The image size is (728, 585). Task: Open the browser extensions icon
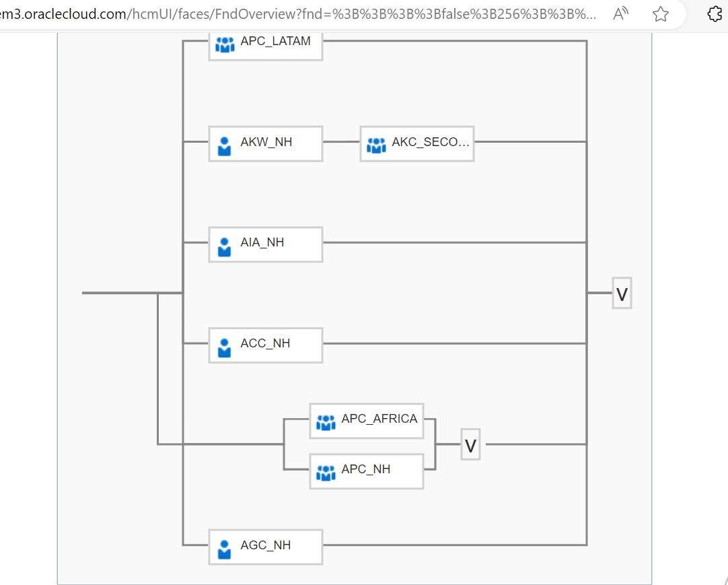tap(714, 13)
